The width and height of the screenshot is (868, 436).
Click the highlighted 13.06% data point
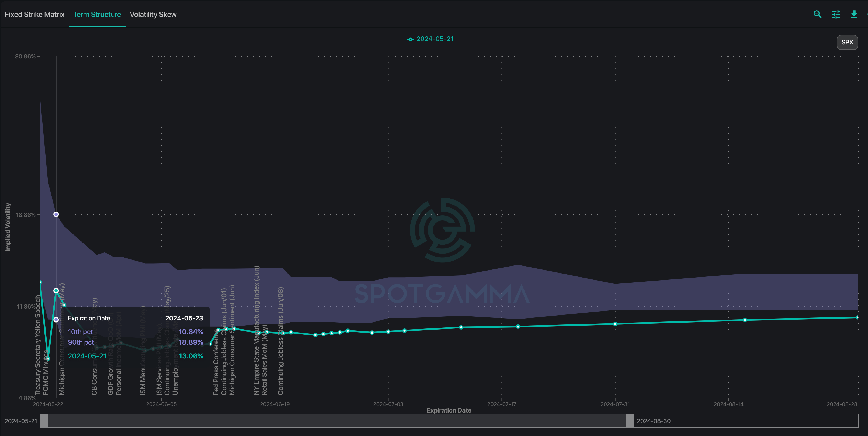56,290
